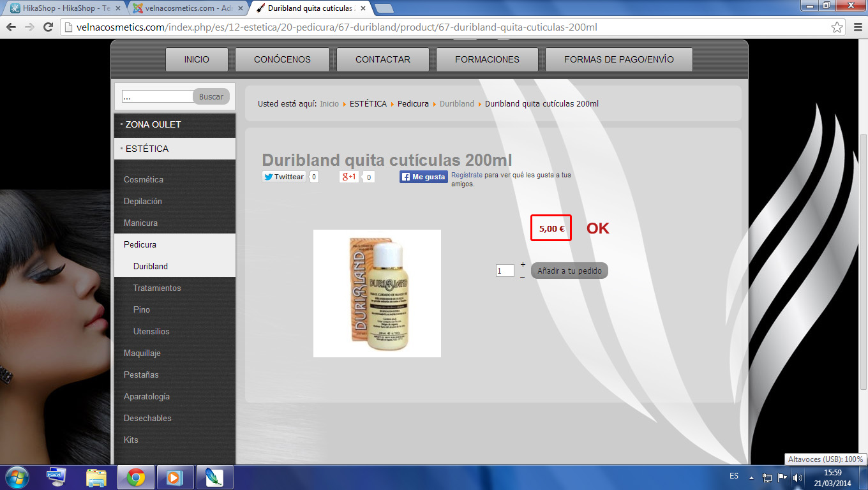The width and height of the screenshot is (868, 490).
Task: Follow the Inicio breadcrumb link
Action: (329, 103)
